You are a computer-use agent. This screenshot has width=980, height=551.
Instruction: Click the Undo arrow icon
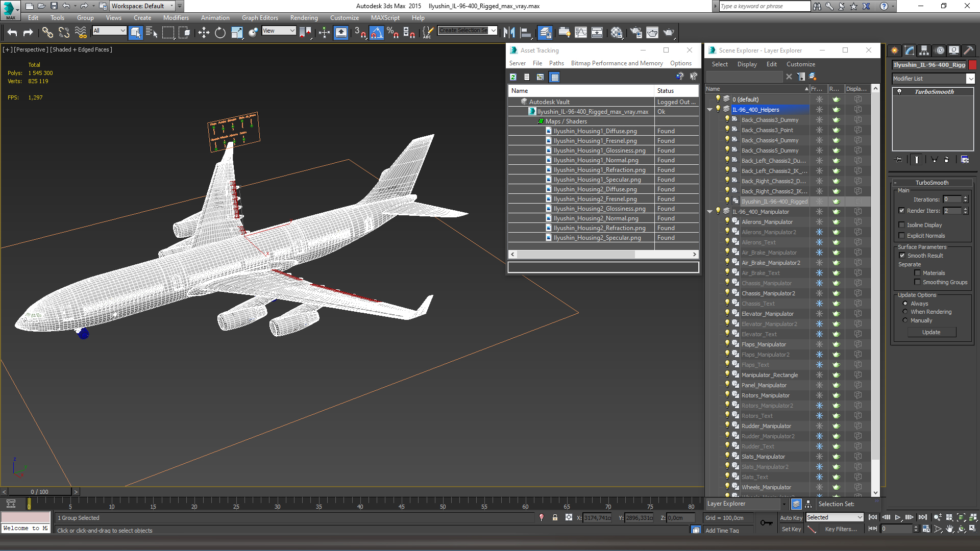tap(12, 33)
